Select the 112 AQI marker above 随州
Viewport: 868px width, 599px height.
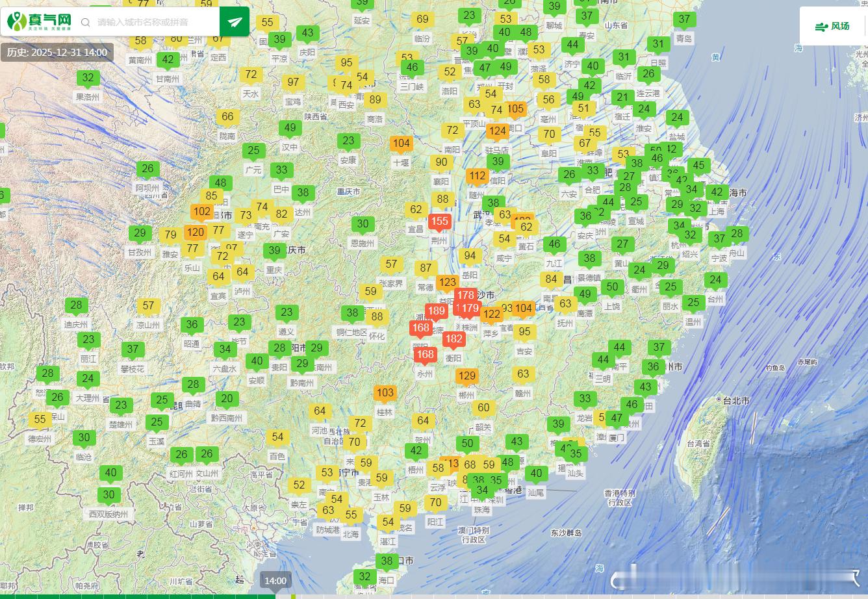pyautogui.click(x=478, y=175)
